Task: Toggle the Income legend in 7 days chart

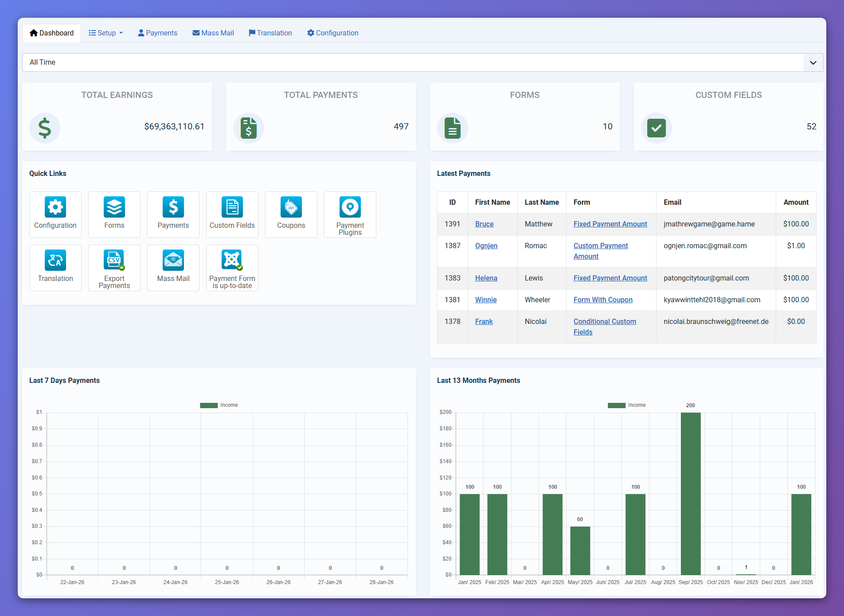Action: click(x=219, y=405)
